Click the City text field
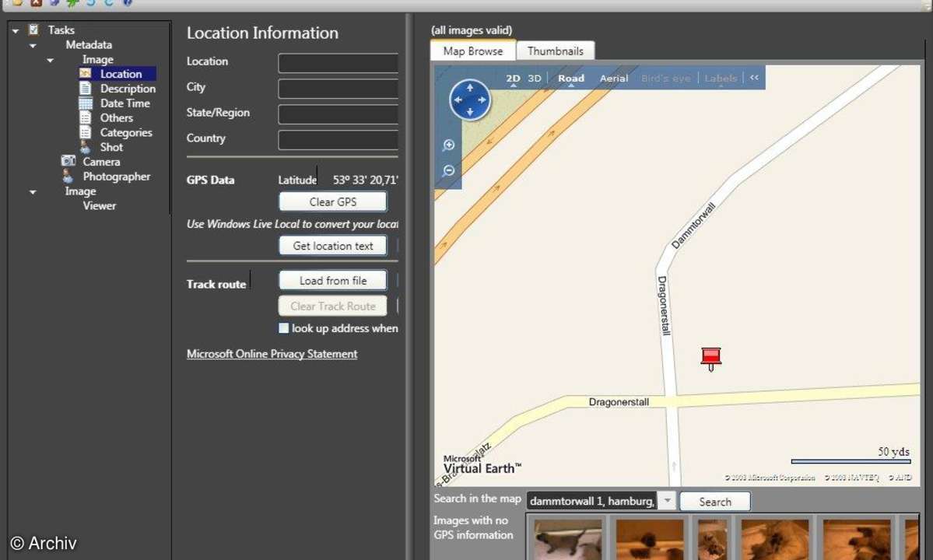This screenshot has height=560, width=933. point(338,89)
